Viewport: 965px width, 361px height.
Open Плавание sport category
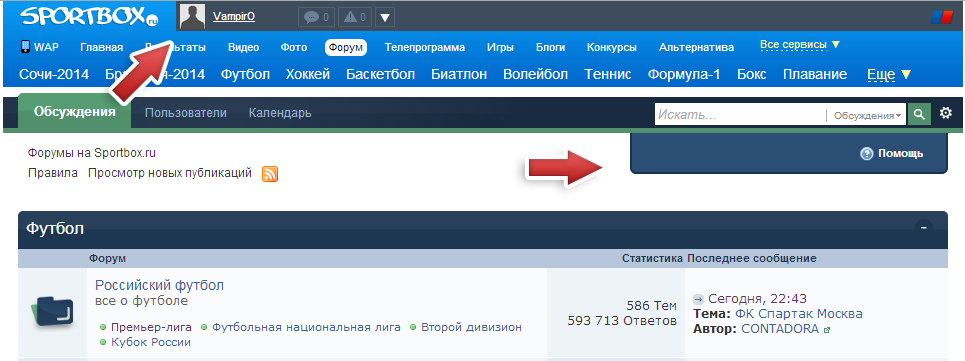click(815, 74)
